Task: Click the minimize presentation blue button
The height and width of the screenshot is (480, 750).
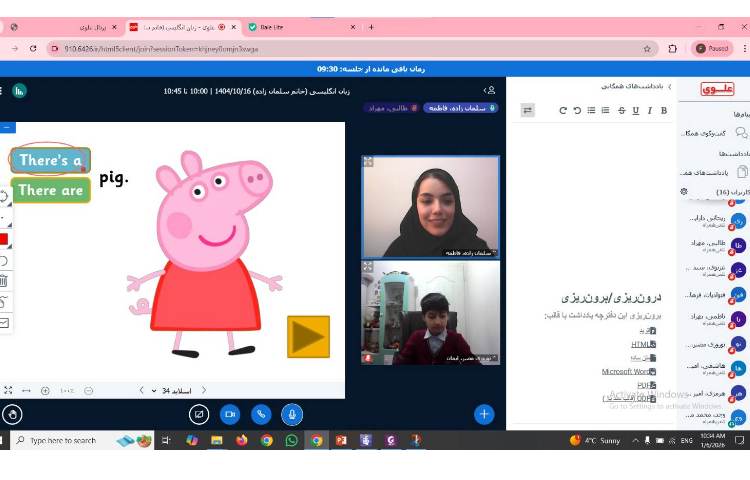Action: (8, 127)
